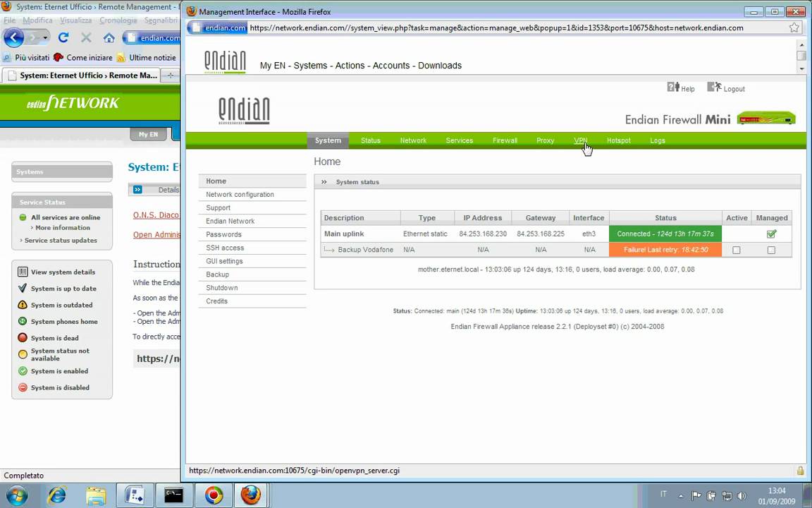Click System is up to date checkmark icon

pos(23,288)
